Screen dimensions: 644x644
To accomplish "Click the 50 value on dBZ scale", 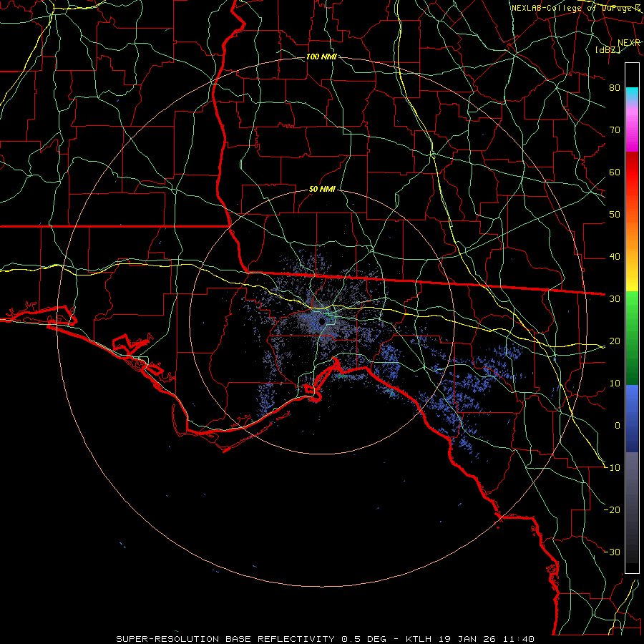I will click(x=615, y=215).
